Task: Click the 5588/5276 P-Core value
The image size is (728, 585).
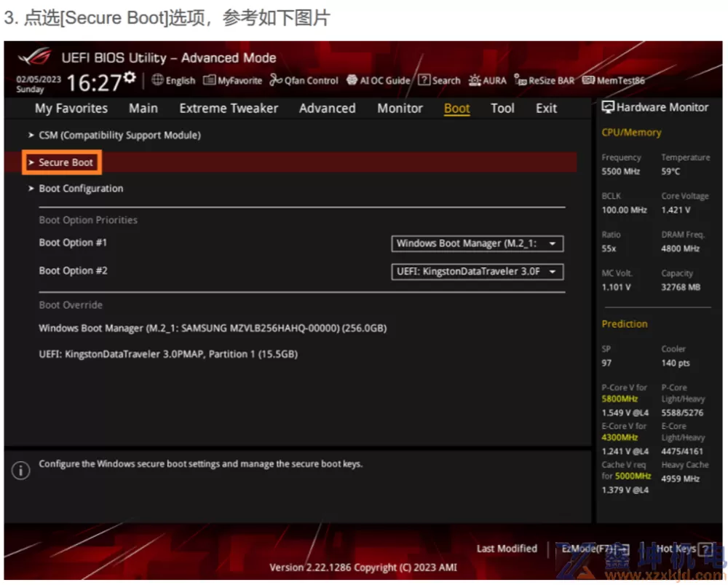Action: (682, 412)
